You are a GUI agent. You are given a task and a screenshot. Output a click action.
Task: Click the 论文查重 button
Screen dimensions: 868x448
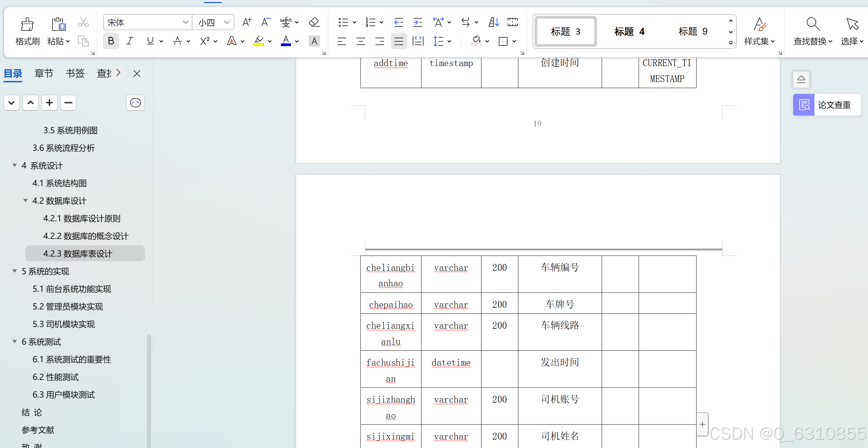(827, 105)
